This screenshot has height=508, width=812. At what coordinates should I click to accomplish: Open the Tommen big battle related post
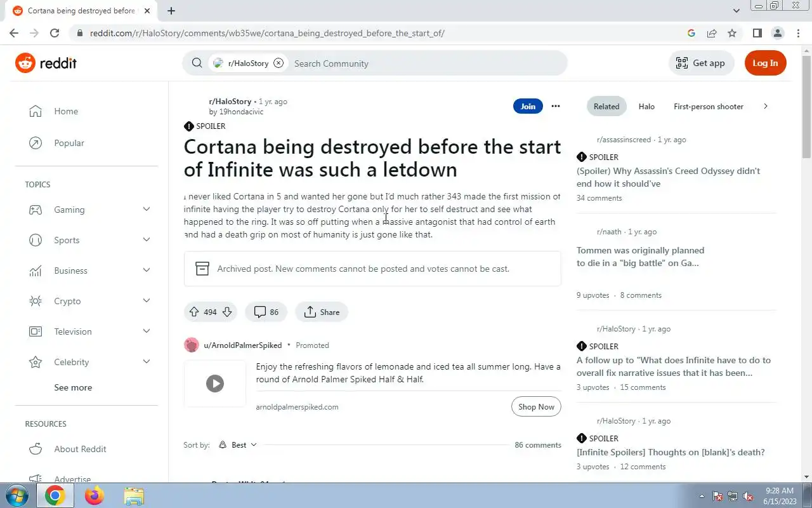[640, 257]
